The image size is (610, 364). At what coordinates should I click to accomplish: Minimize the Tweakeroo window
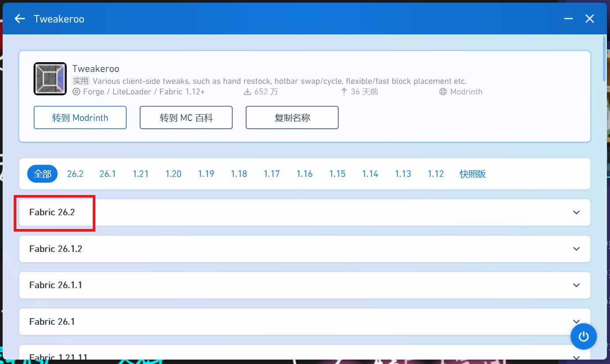pos(568,19)
